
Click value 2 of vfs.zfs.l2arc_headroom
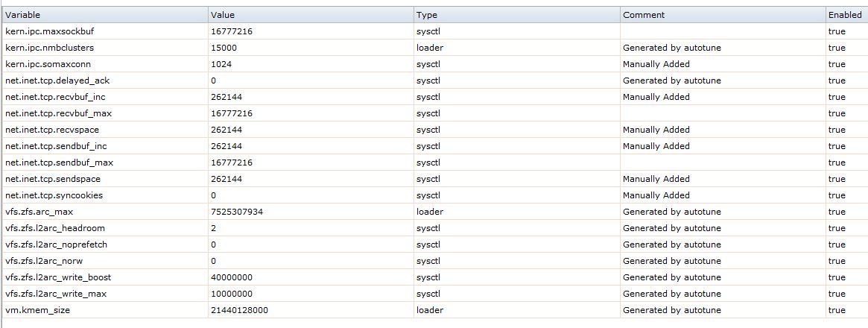(x=214, y=228)
